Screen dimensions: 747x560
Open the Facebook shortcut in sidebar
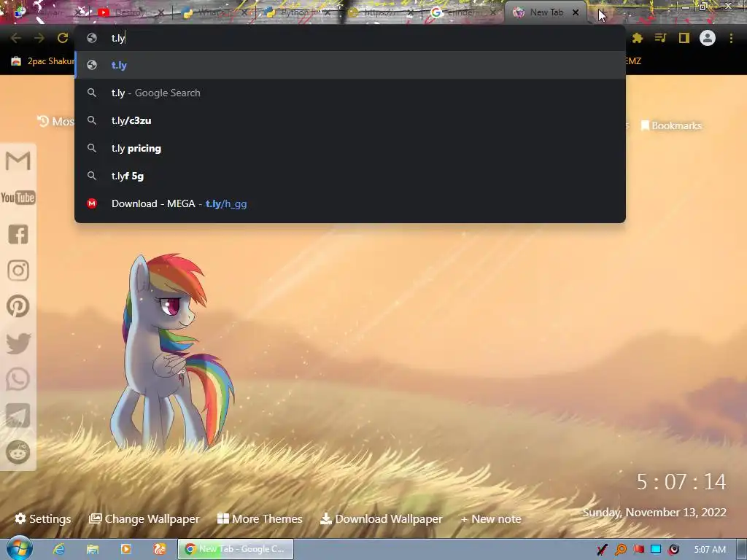pos(18,234)
